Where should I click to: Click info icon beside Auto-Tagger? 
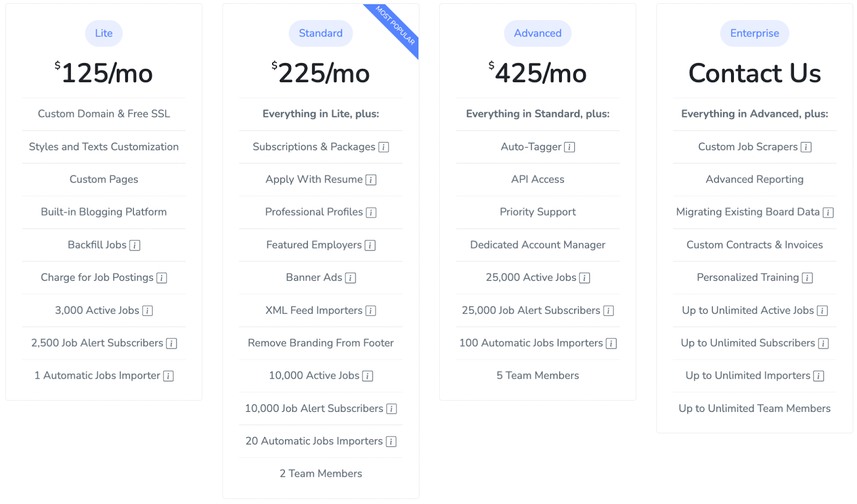point(570,147)
